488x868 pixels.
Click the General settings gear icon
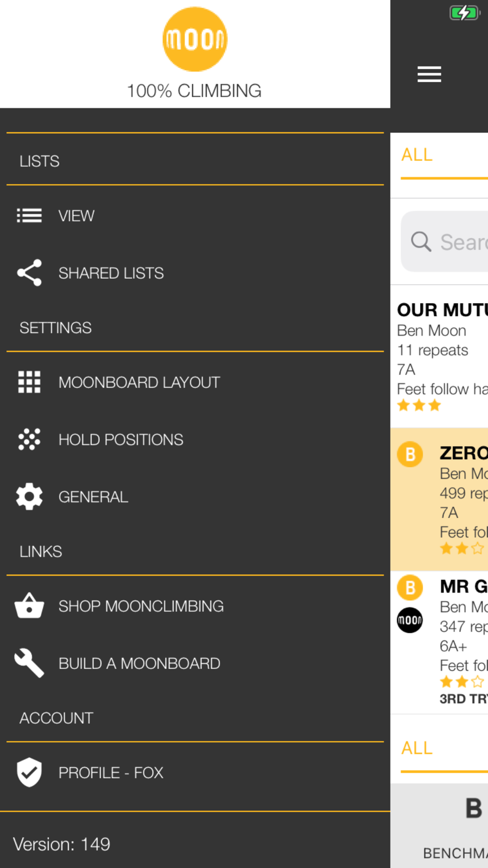click(29, 496)
